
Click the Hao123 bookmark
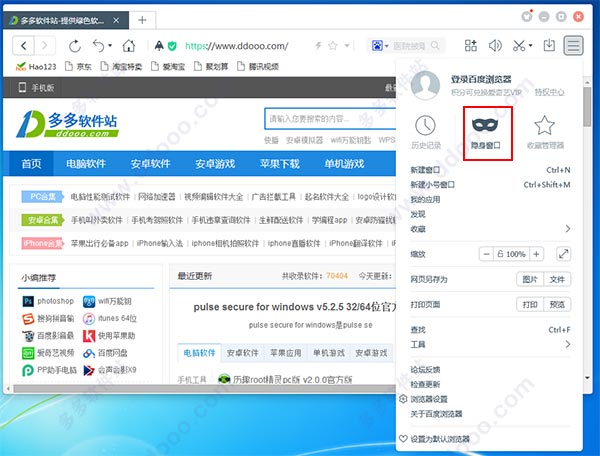coord(36,67)
